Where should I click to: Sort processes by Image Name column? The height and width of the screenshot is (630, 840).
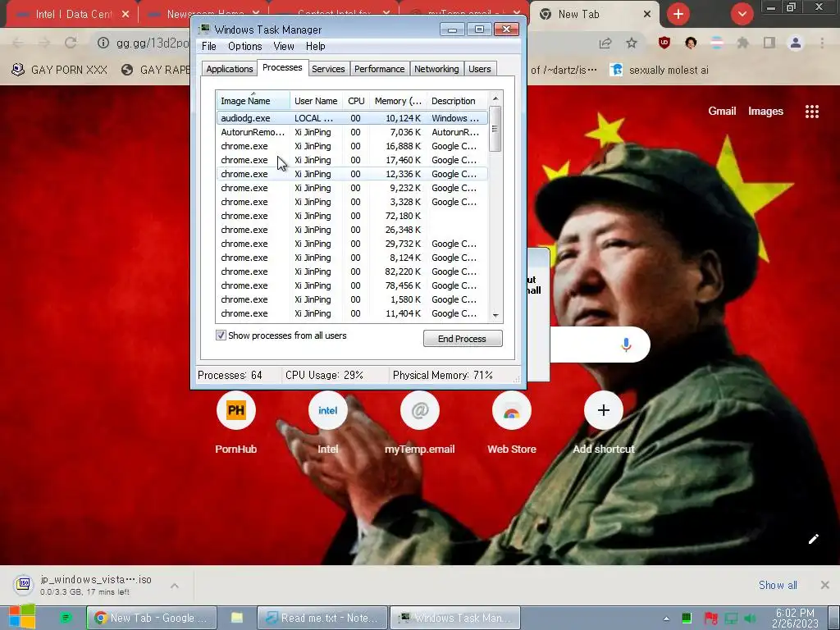tap(253, 101)
